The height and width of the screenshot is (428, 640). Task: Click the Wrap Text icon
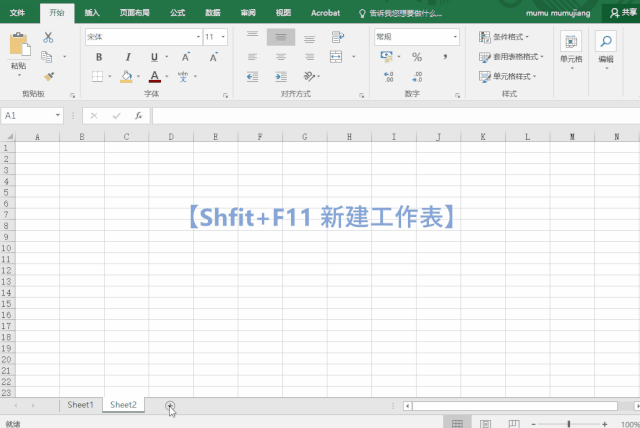point(338,37)
